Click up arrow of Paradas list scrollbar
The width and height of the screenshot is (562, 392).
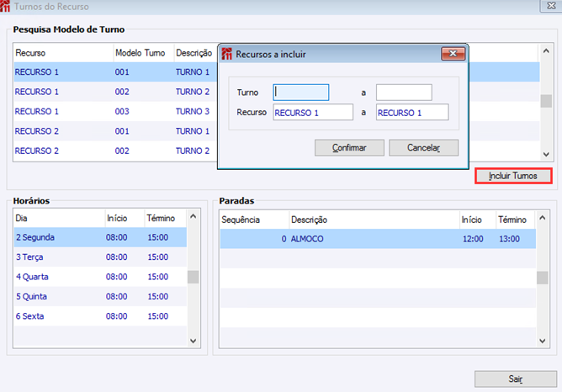click(543, 218)
